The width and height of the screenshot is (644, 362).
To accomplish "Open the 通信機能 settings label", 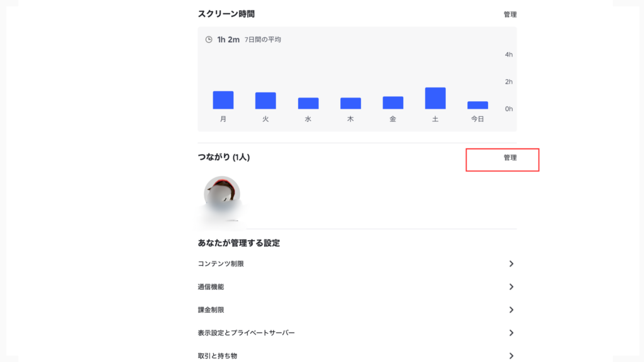I will [211, 287].
